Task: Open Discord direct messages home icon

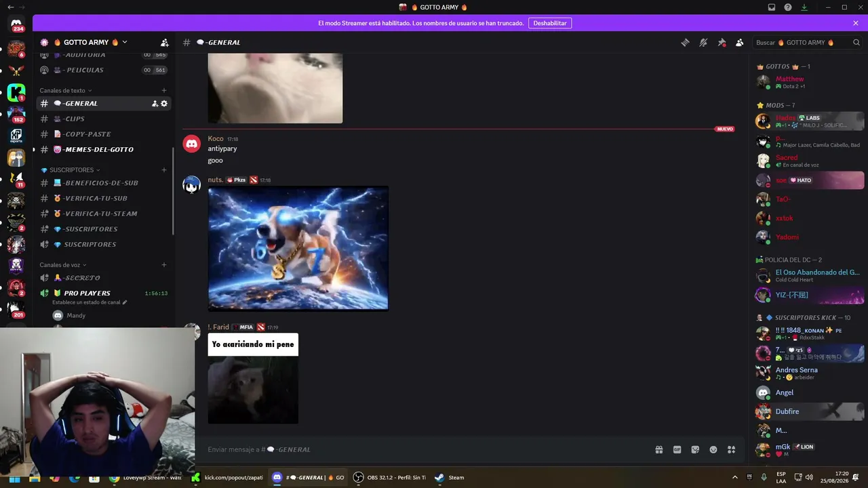Action: [x=18, y=24]
